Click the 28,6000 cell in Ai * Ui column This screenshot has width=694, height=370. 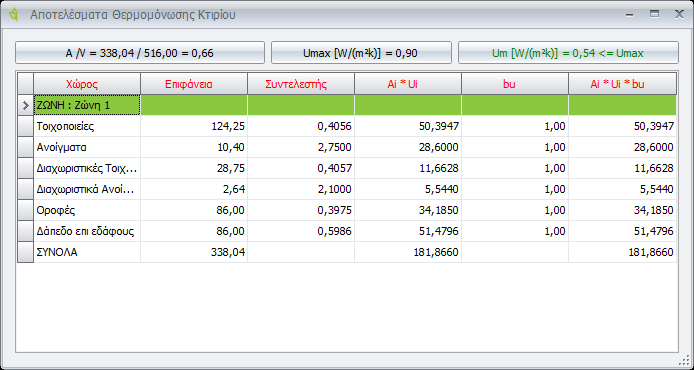point(408,147)
